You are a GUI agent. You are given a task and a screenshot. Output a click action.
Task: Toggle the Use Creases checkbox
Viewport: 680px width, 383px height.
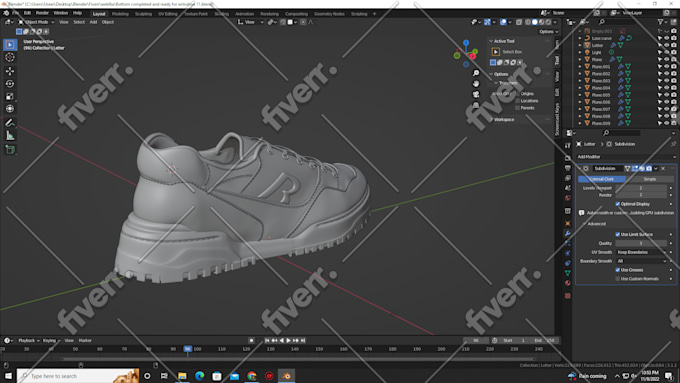[618, 270]
